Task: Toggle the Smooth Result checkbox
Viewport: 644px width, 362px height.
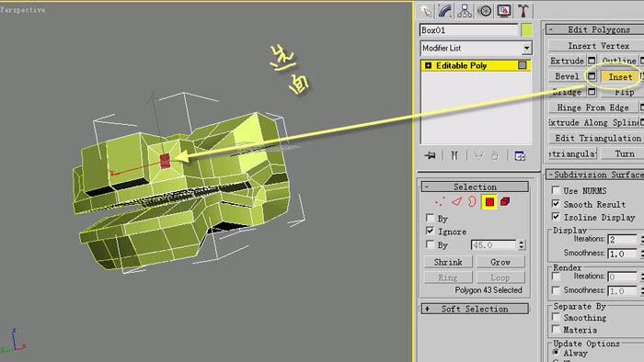Action: tap(556, 203)
